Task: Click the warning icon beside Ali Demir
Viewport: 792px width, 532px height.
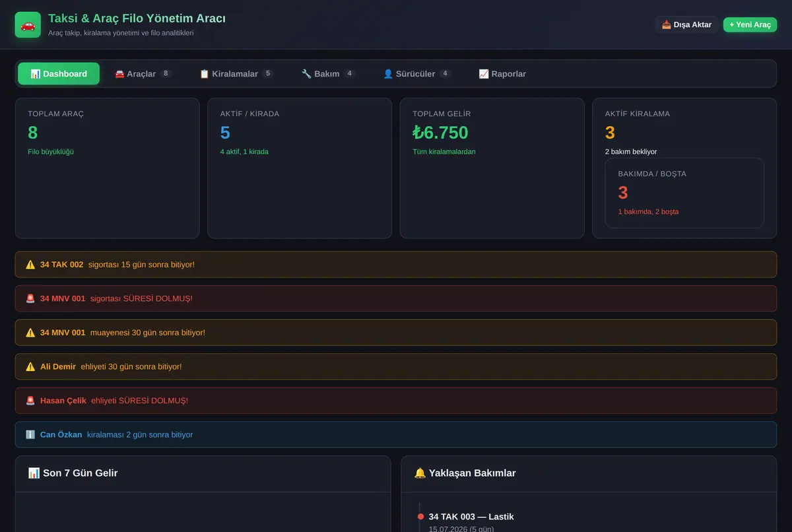Action: (30, 366)
